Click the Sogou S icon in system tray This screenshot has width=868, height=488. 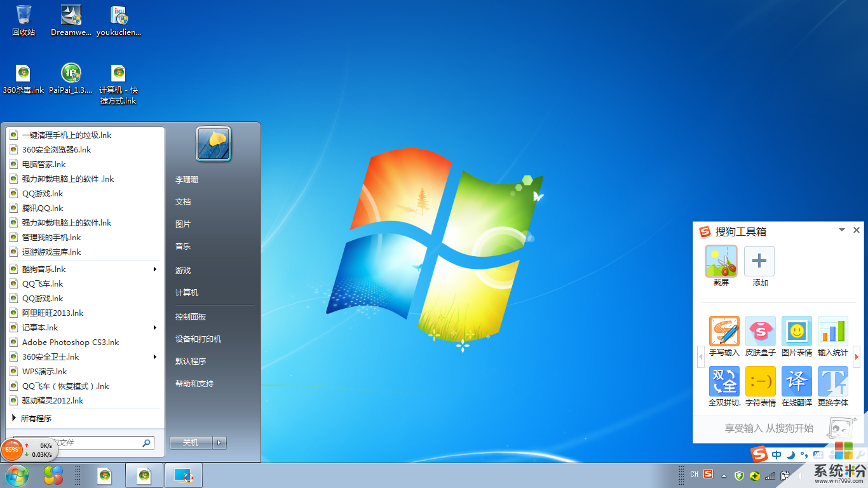pos(708,474)
